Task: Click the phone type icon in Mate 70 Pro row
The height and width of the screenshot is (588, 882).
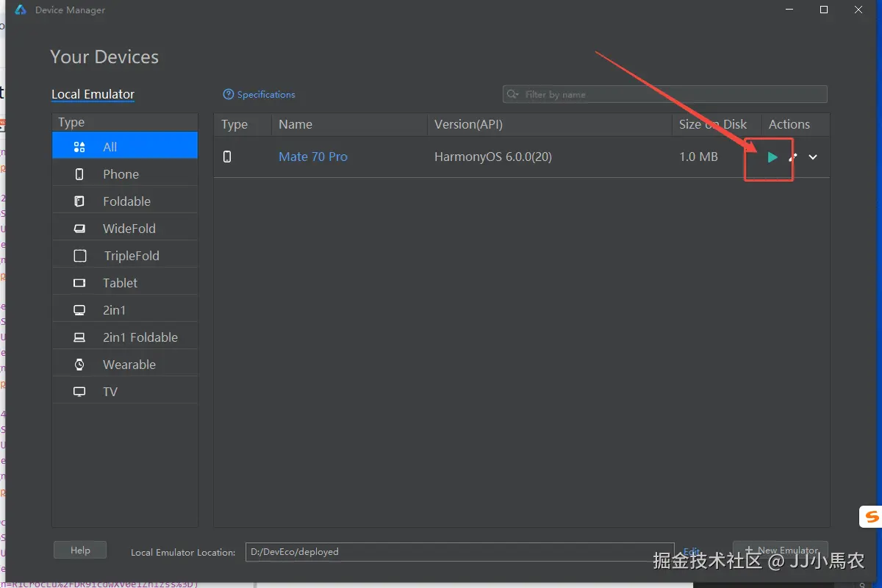Action: (x=227, y=157)
